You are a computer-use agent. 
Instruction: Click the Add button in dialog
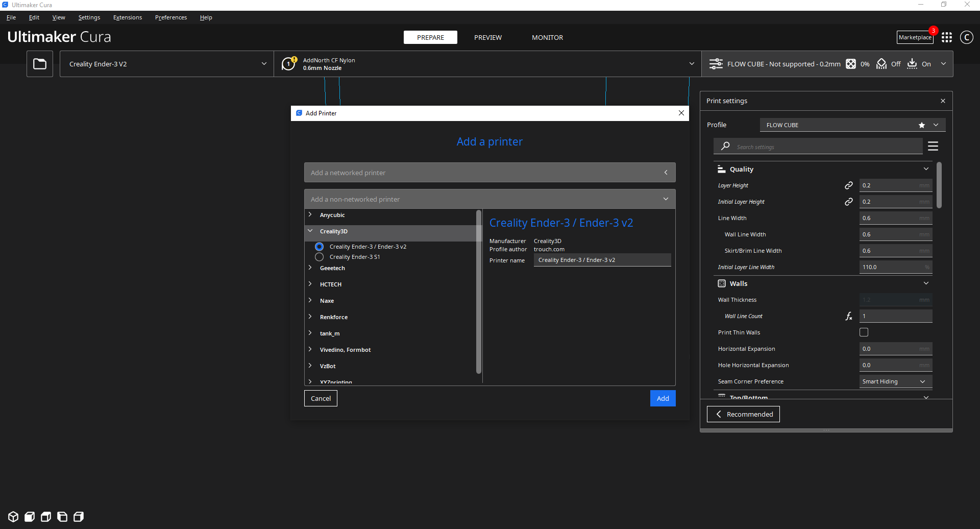coord(663,398)
